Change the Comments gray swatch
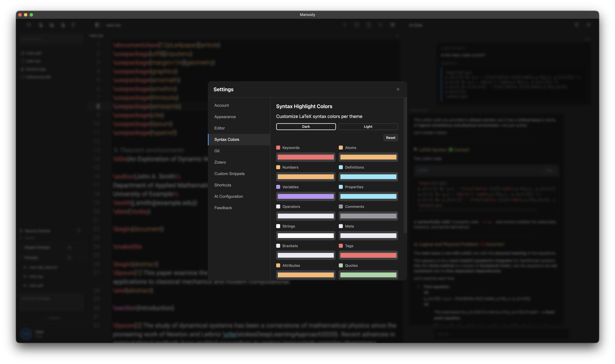This screenshot has height=364, width=615. [x=368, y=216]
